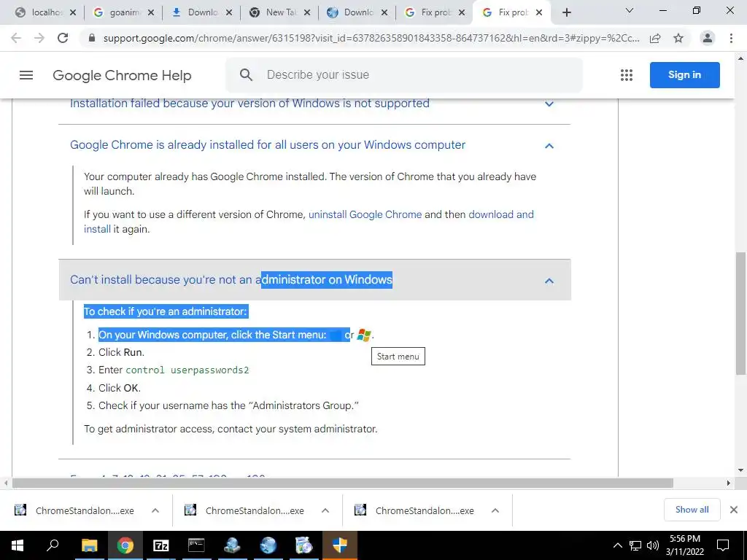Viewport: 747px width, 560px height.
Task: Show hidden system tray icons
Action: pos(617,545)
